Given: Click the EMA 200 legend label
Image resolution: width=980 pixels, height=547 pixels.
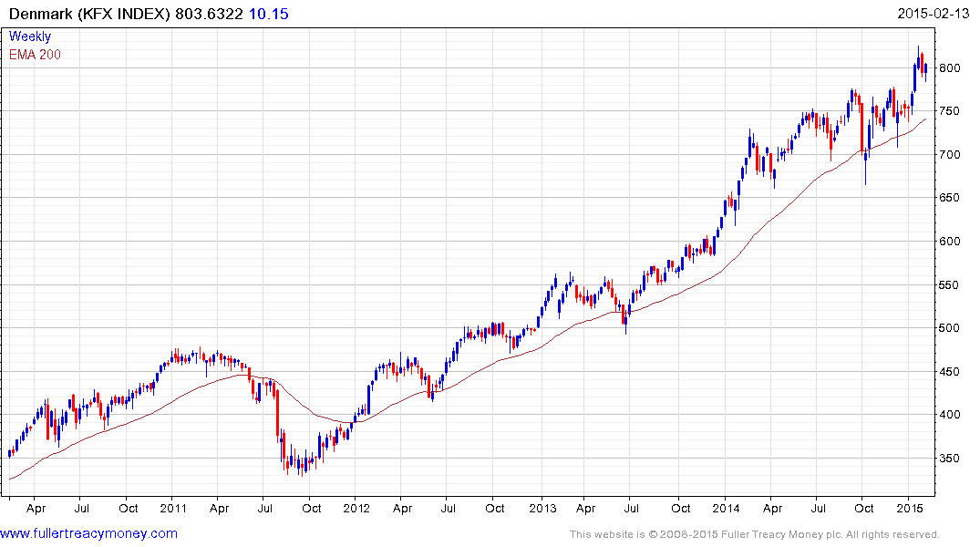Looking at the screenshot, I should [35, 55].
